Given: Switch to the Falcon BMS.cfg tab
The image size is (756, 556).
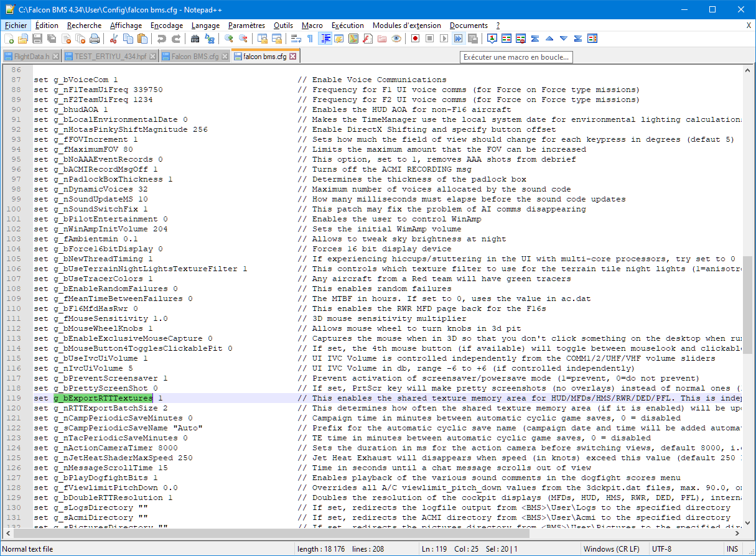Looking at the screenshot, I should [195, 57].
